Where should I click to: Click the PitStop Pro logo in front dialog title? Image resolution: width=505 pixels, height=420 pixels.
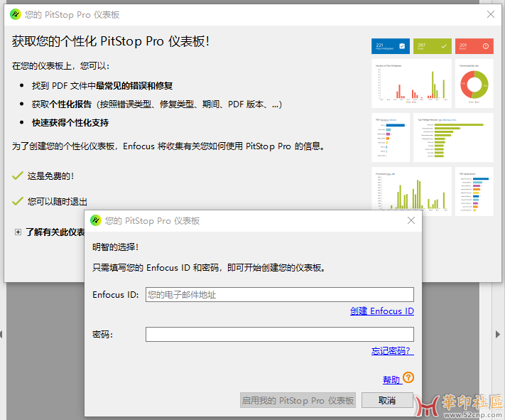coord(96,220)
